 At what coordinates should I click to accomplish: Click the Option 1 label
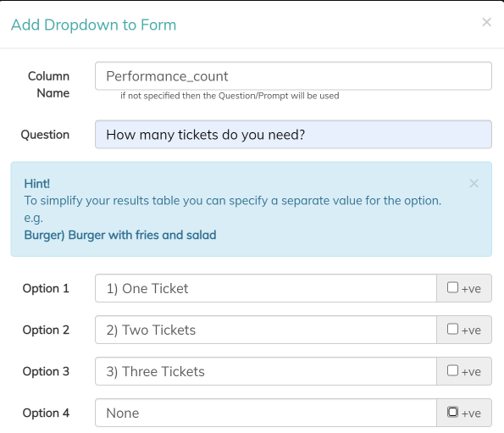pyautogui.click(x=46, y=288)
